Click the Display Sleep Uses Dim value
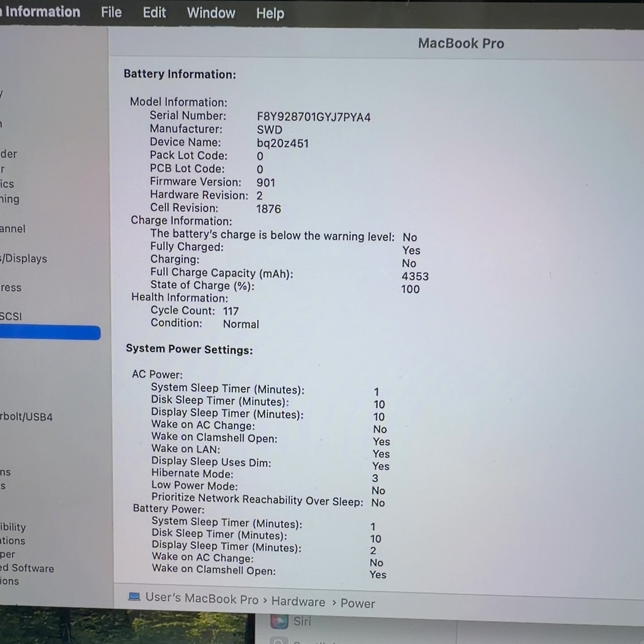Screen dimensions: 644x644 pyautogui.click(x=381, y=466)
